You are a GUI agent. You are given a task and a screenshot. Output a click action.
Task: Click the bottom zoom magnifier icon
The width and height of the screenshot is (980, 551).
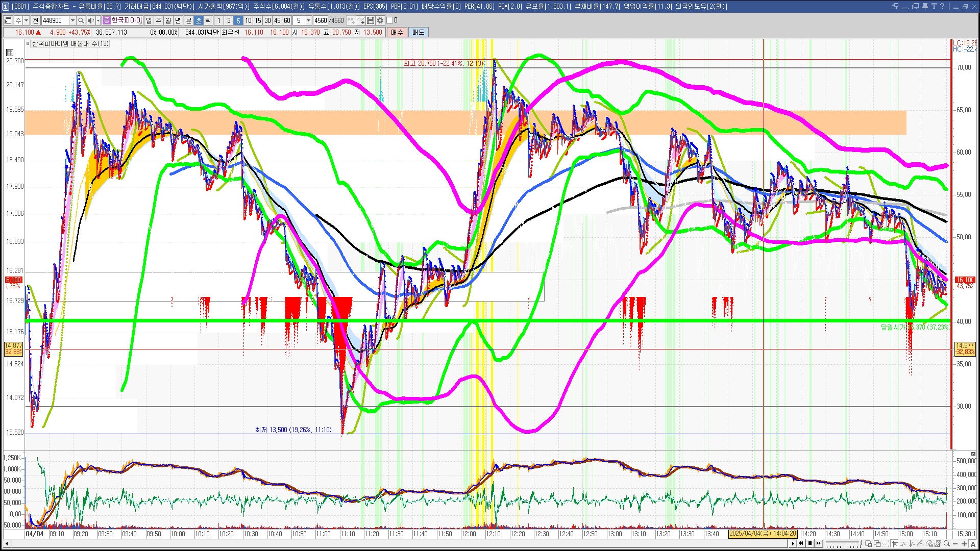[946, 543]
